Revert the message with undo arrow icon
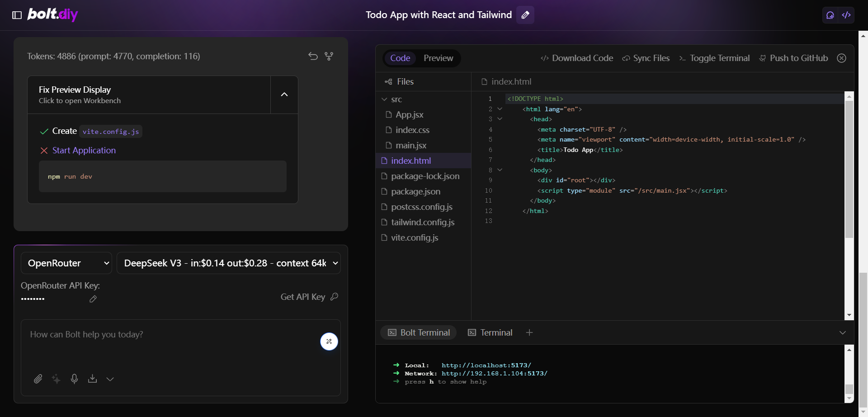Screen dimensions: 868x417 click(313, 56)
